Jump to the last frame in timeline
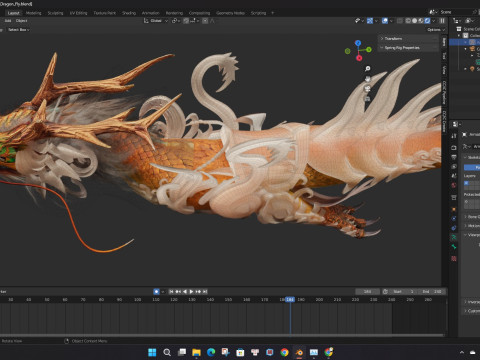The width and height of the screenshot is (480, 360). [205, 291]
